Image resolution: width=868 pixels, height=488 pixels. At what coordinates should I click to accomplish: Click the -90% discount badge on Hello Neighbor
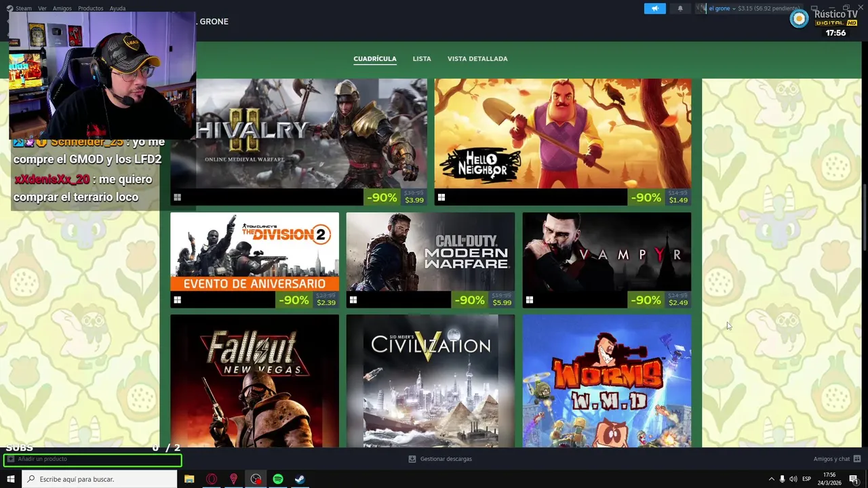[646, 197]
